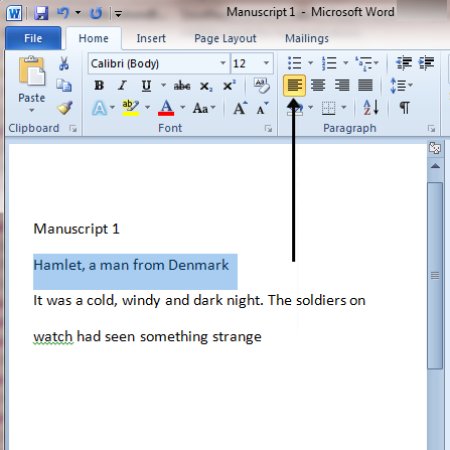Switch to the Insert tab
This screenshot has width=450, height=450.
coord(151,38)
